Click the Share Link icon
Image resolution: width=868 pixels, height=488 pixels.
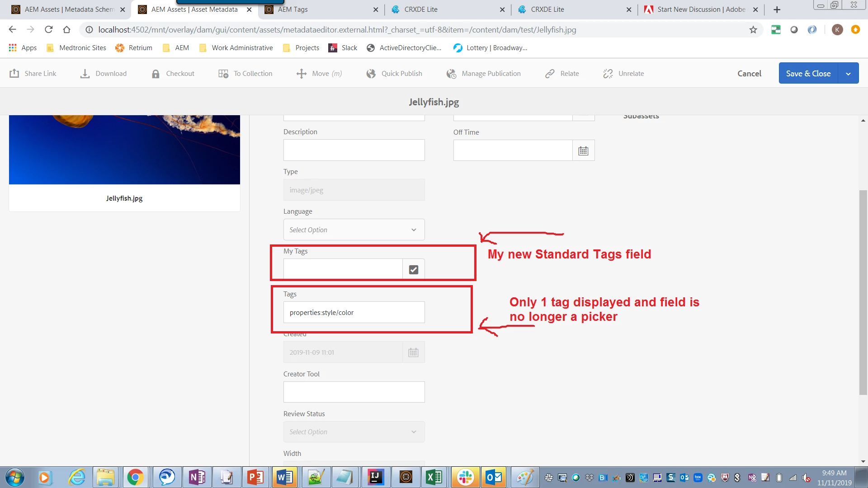(x=14, y=74)
